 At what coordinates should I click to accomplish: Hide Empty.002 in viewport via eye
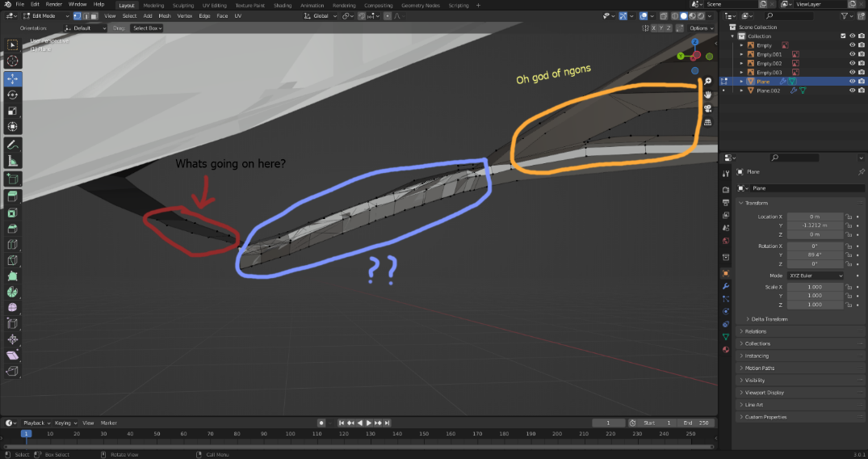852,63
